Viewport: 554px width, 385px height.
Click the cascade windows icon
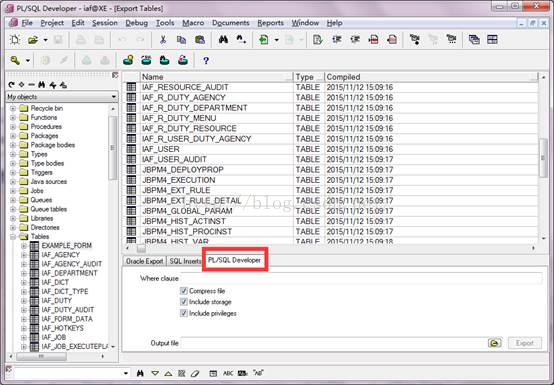click(474, 40)
